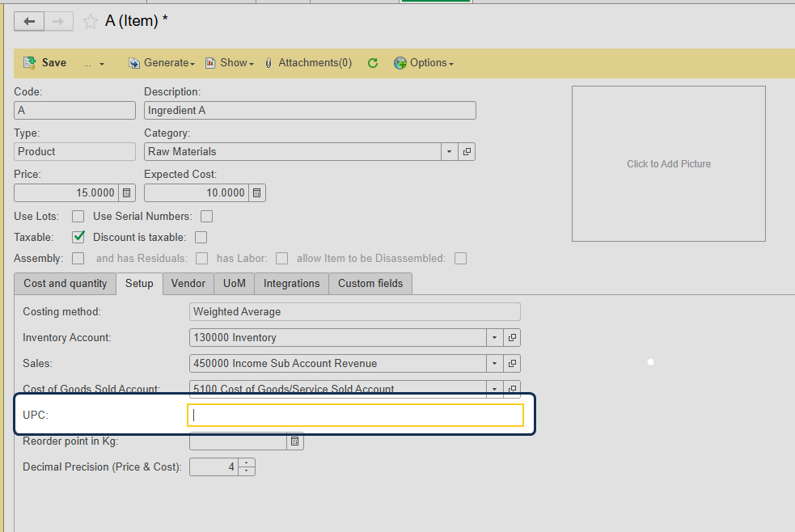Screen dimensions: 795x532
Task: Open the Cost and quantity tab
Action: pos(65,284)
